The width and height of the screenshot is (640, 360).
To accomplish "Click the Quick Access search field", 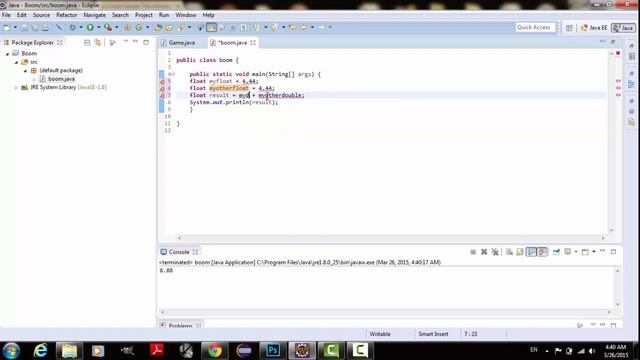I will (535, 27).
